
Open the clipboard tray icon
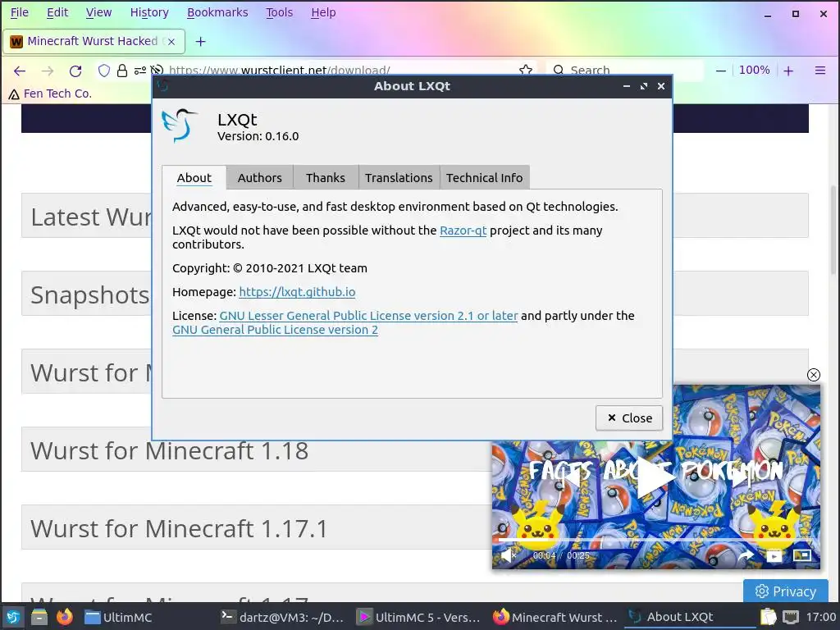tap(768, 617)
